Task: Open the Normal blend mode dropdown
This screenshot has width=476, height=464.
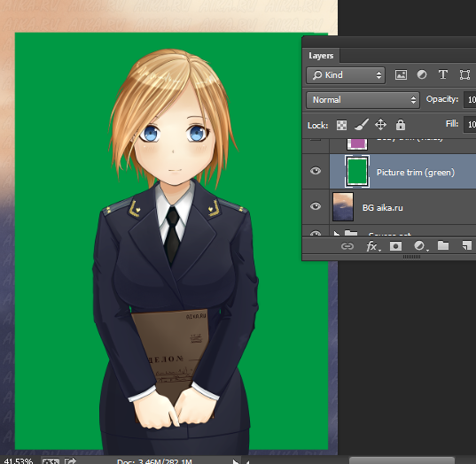Action: pyautogui.click(x=363, y=100)
